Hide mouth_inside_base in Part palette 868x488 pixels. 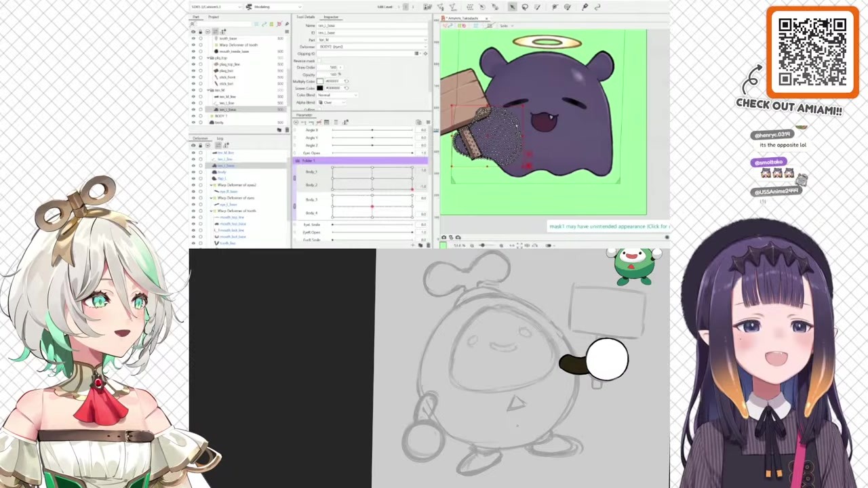(193, 52)
